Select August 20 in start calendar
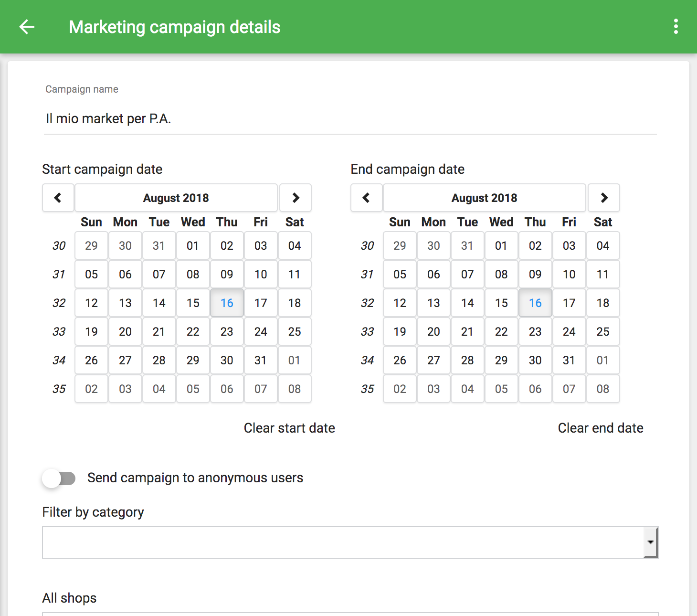 [x=125, y=331]
